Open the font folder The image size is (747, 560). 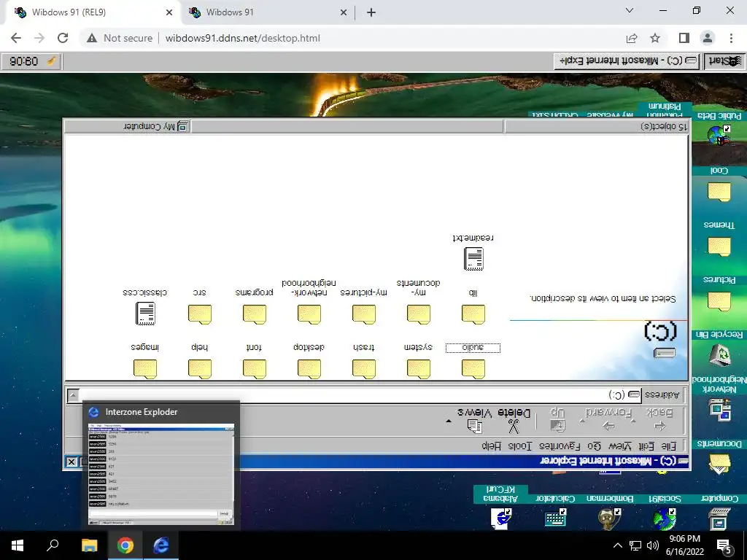254,368
